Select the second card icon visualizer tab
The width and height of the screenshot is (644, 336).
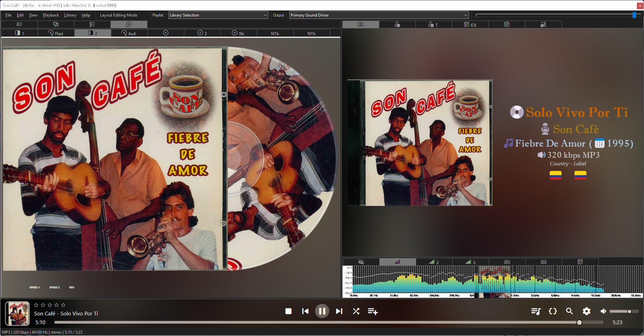(544, 262)
